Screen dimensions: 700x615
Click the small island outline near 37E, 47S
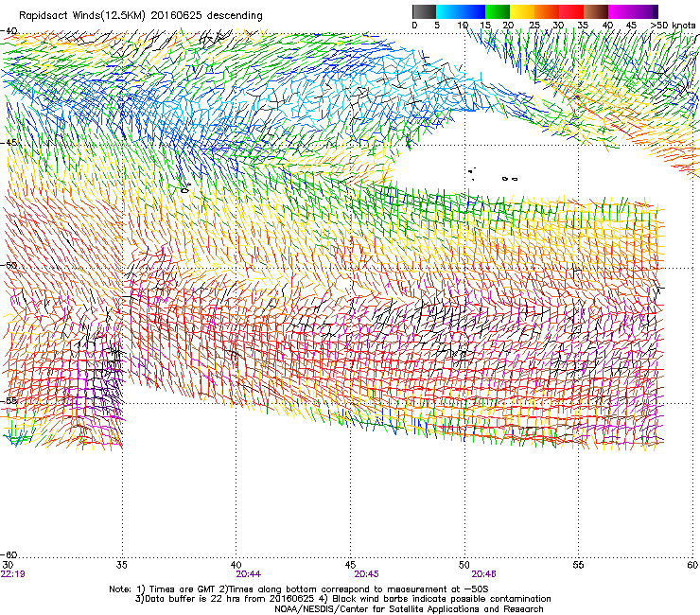pos(184,190)
